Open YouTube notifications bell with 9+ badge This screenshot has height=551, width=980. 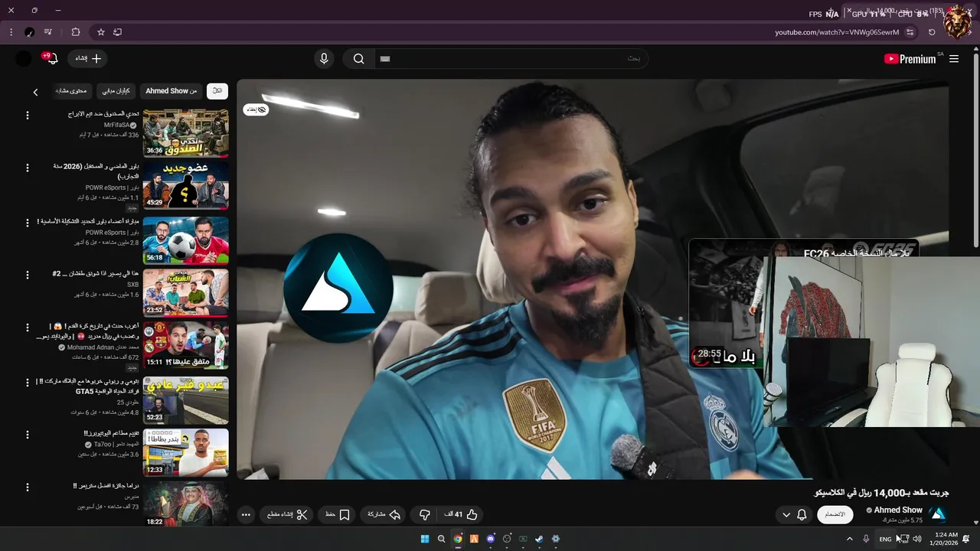[52, 59]
